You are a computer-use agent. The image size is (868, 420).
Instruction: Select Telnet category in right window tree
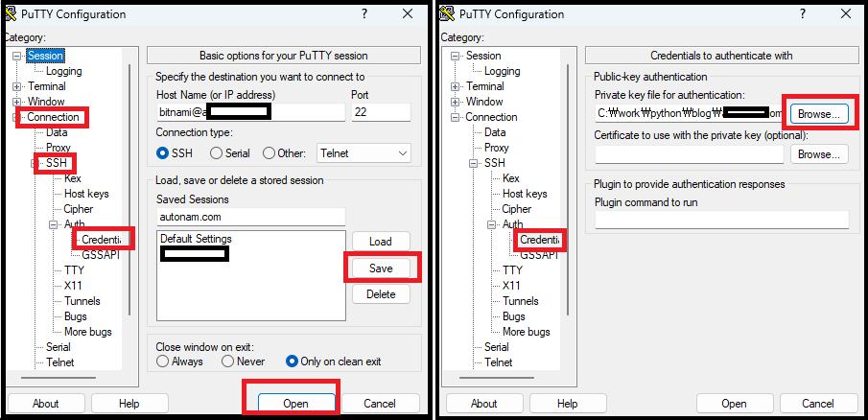coord(498,362)
